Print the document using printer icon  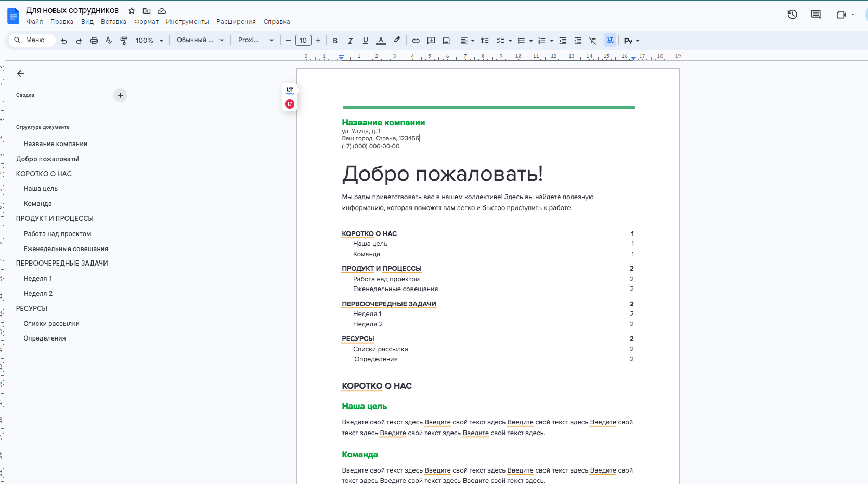pyautogui.click(x=94, y=41)
